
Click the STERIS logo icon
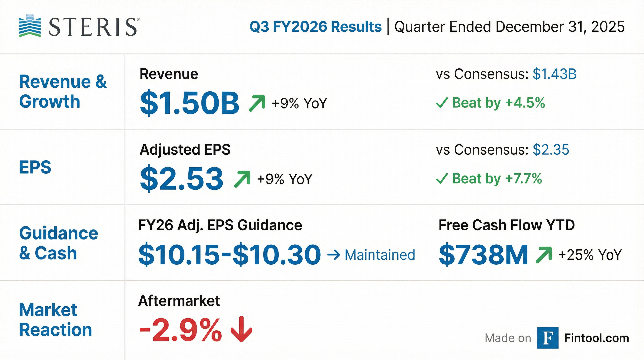coord(29,26)
